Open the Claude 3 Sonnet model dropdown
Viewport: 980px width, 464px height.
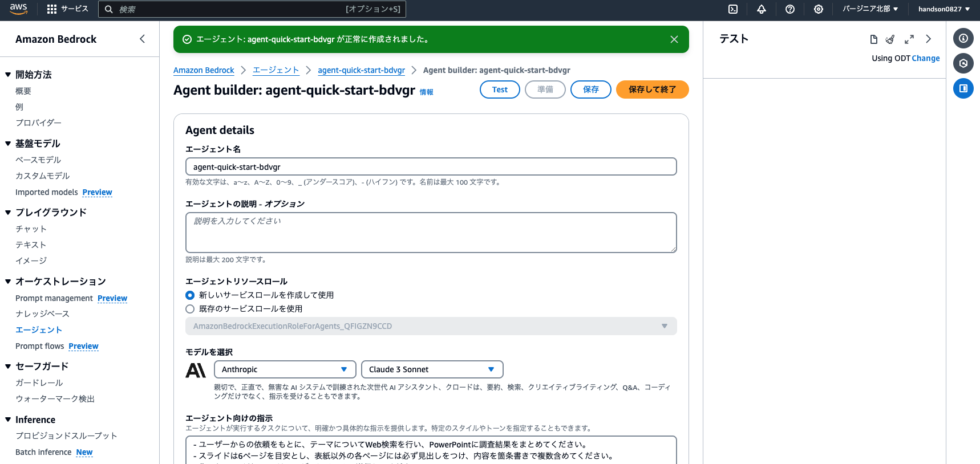pyautogui.click(x=432, y=369)
